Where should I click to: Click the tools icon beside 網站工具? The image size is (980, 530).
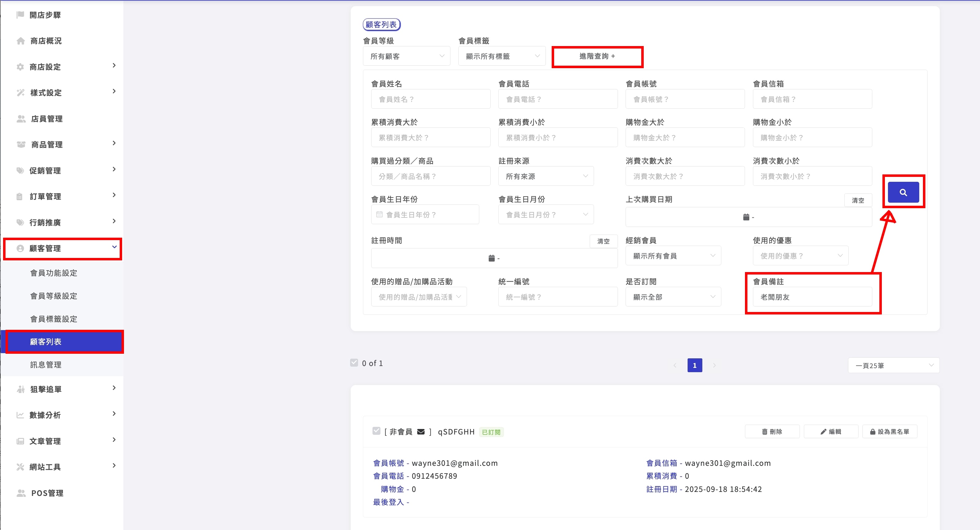pyautogui.click(x=21, y=467)
